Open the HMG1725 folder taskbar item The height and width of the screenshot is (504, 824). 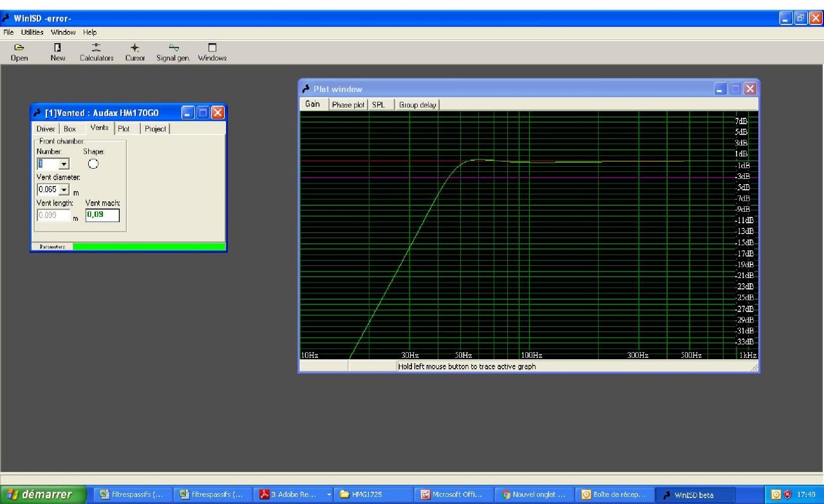(375, 494)
